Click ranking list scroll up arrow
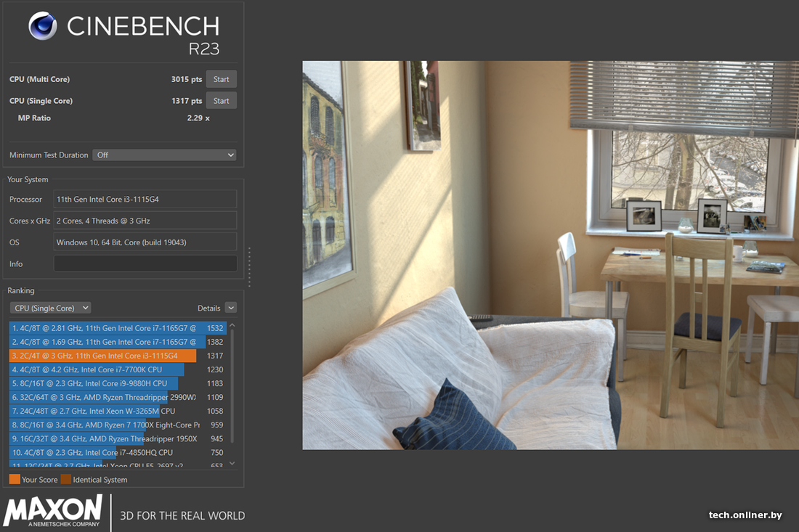The image size is (799, 532). (x=232, y=325)
